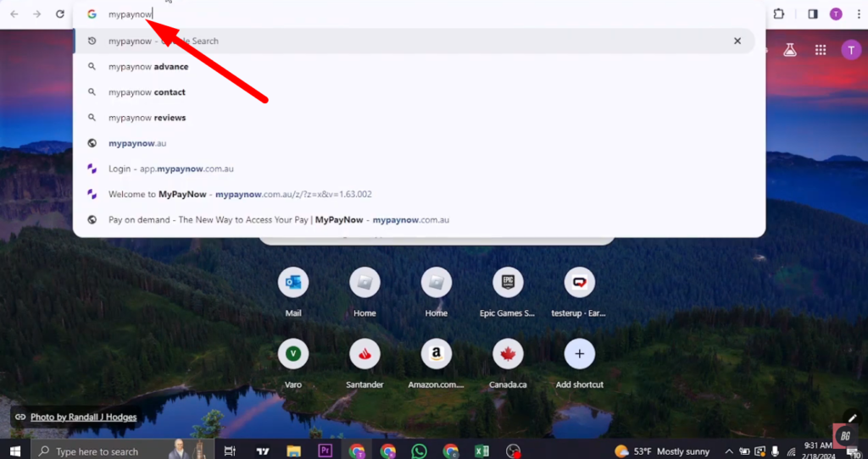Click the Add shortcut button
The width and height of the screenshot is (868, 459).
pos(580,355)
